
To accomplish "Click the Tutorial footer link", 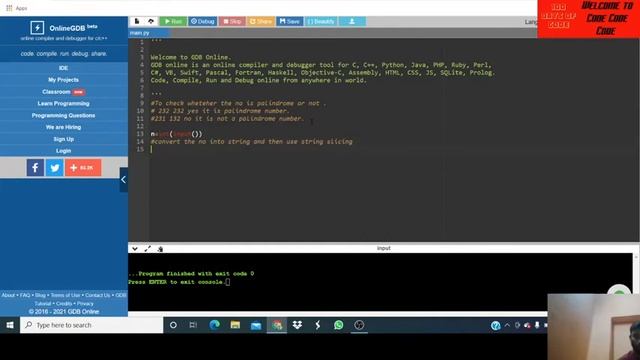I will pyautogui.click(x=43, y=304).
